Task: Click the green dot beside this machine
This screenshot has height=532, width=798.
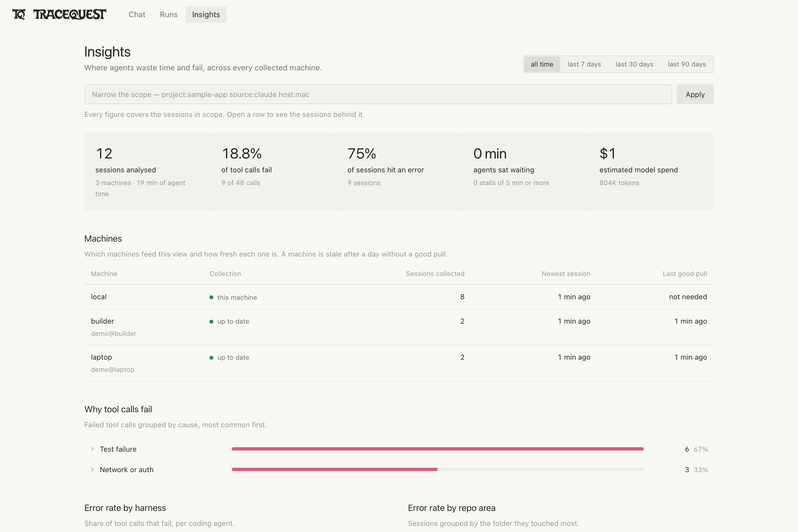Action: pyautogui.click(x=211, y=298)
